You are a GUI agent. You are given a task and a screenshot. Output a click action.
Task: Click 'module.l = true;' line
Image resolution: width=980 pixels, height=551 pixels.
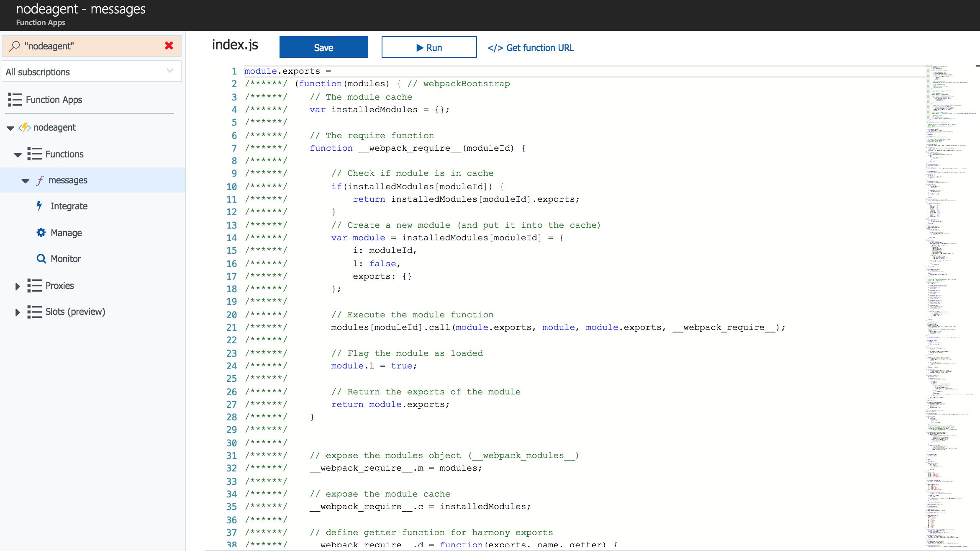pyautogui.click(x=374, y=366)
